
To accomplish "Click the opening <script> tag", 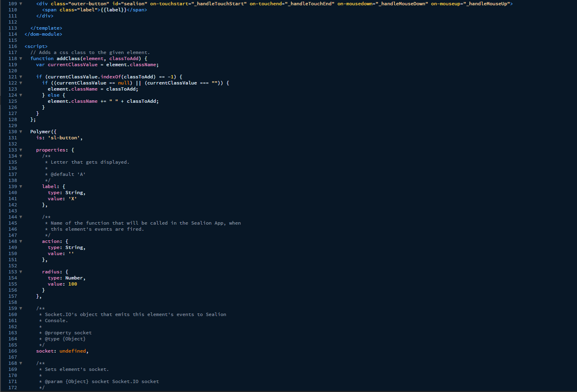I will click(x=36, y=46).
